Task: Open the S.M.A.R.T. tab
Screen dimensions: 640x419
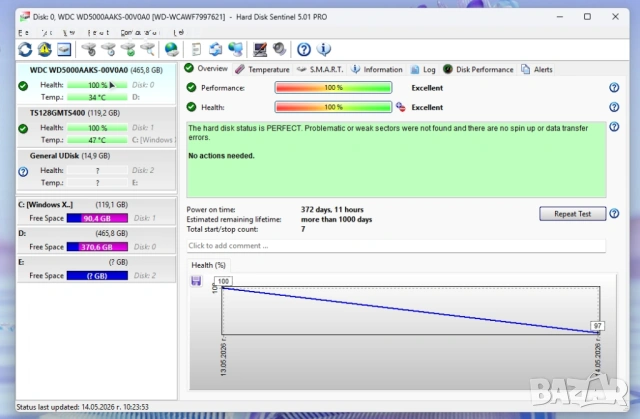Action: (x=320, y=69)
